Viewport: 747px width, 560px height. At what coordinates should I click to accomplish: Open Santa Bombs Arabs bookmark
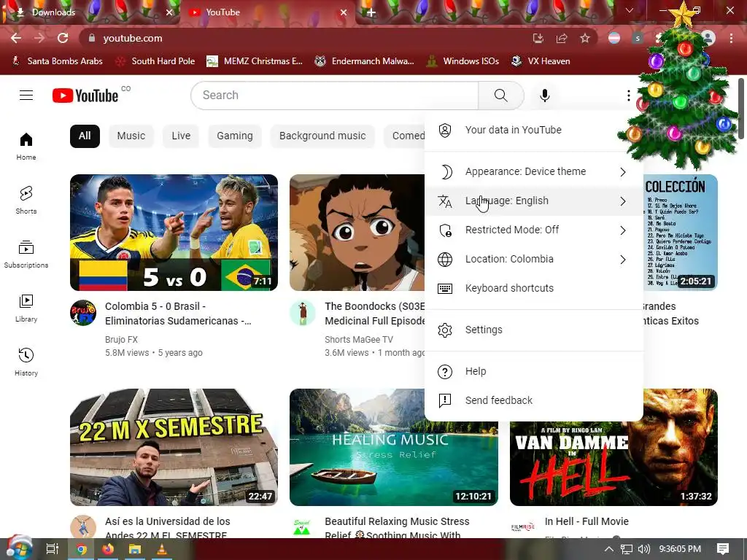click(x=57, y=61)
